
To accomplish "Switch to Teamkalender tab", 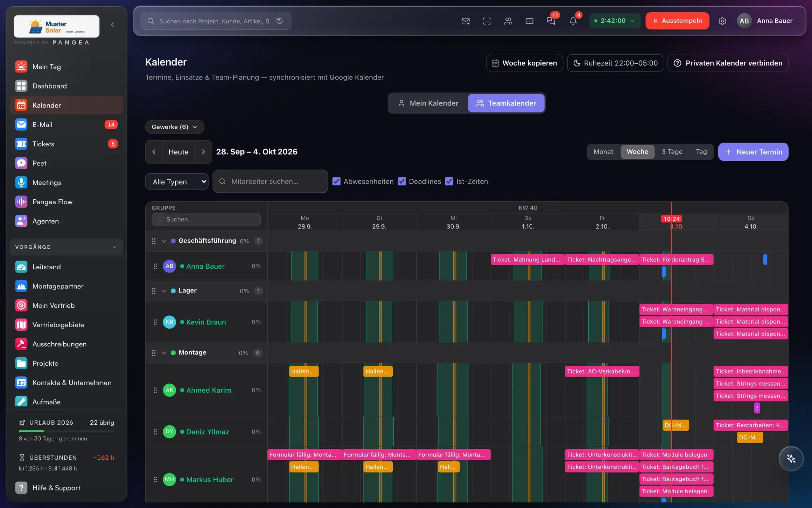I will click(506, 103).
